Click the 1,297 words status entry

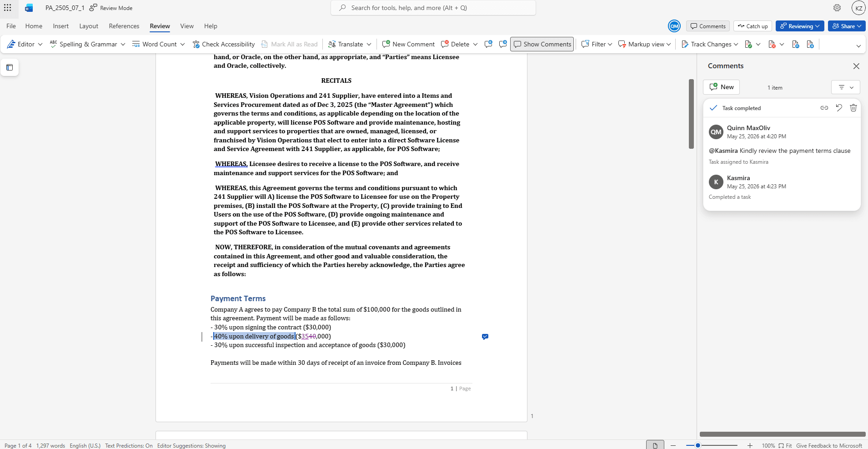click(x=50, y=446)
